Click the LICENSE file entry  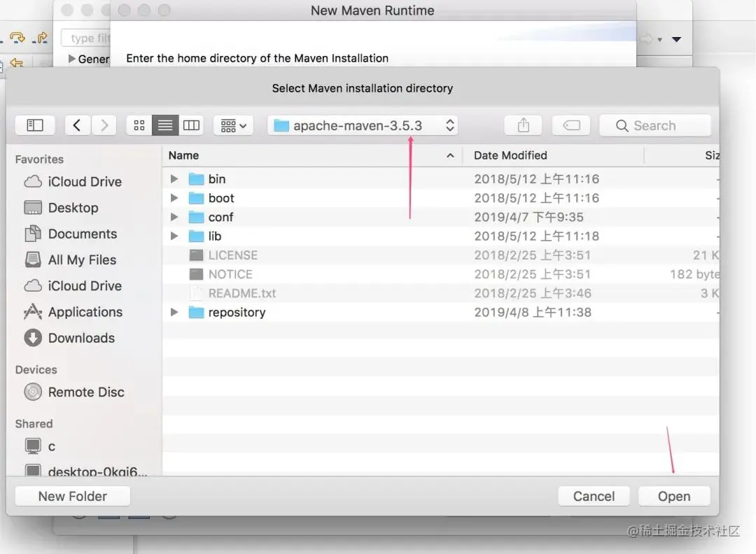[233, 255]
